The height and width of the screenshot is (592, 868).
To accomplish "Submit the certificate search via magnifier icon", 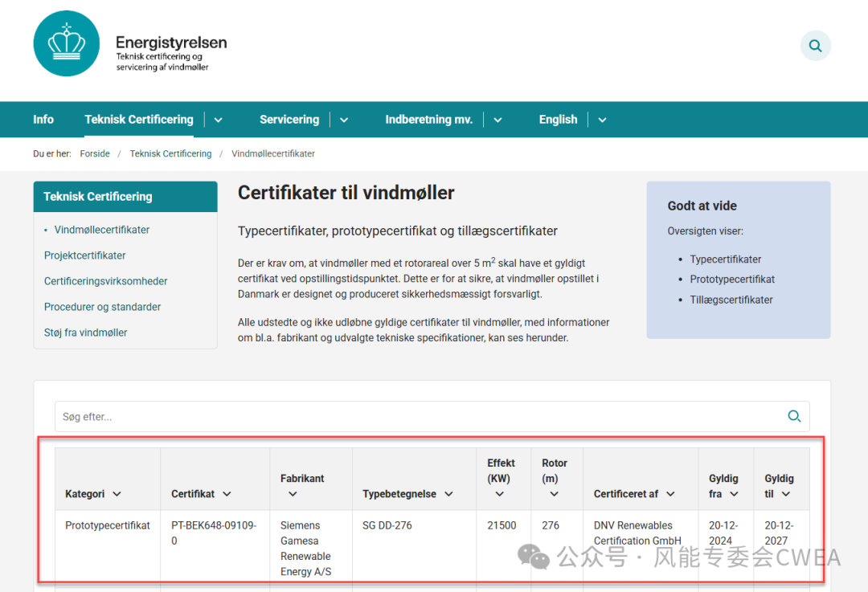I will (x=794, y=416).
